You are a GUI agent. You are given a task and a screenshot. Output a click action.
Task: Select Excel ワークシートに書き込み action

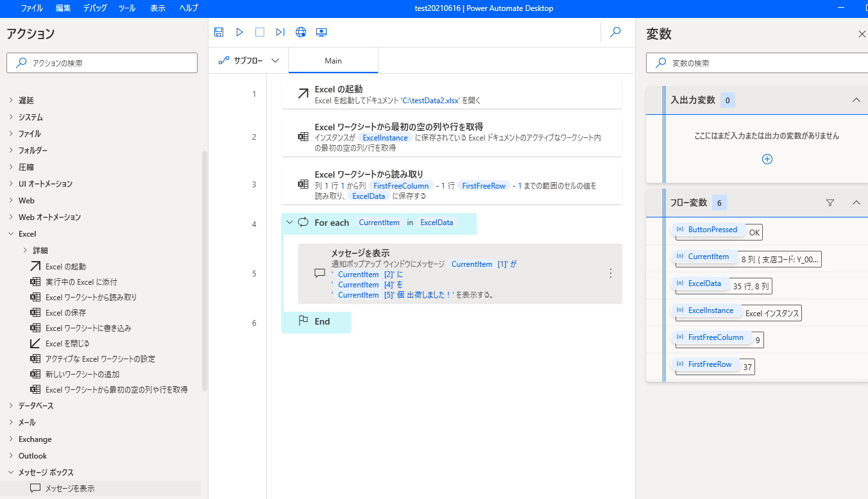tap(88, 328)
